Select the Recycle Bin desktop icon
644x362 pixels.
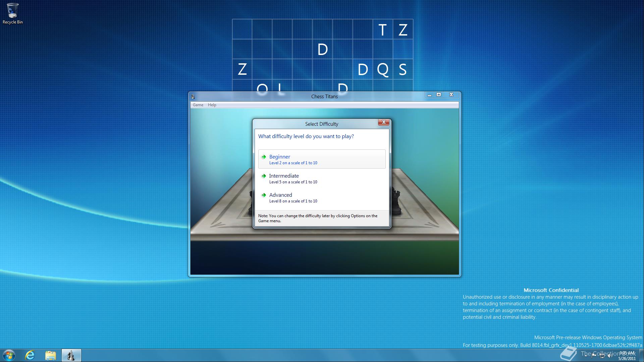click(x=13, y=14)
